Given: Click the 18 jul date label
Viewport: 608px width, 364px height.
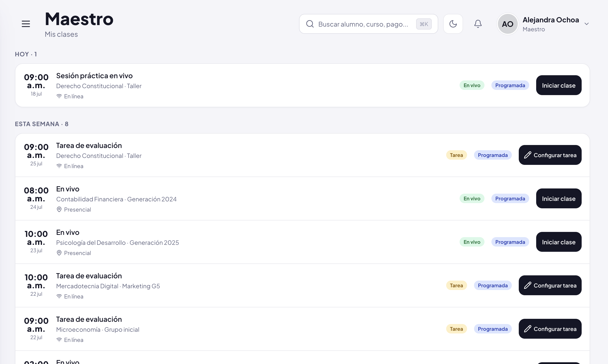Looking at the screenshot, I should click(x=36, y=94).
